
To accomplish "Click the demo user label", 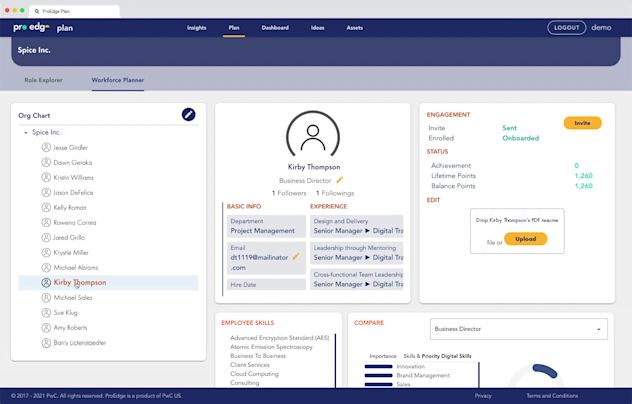I will point(601,27).
